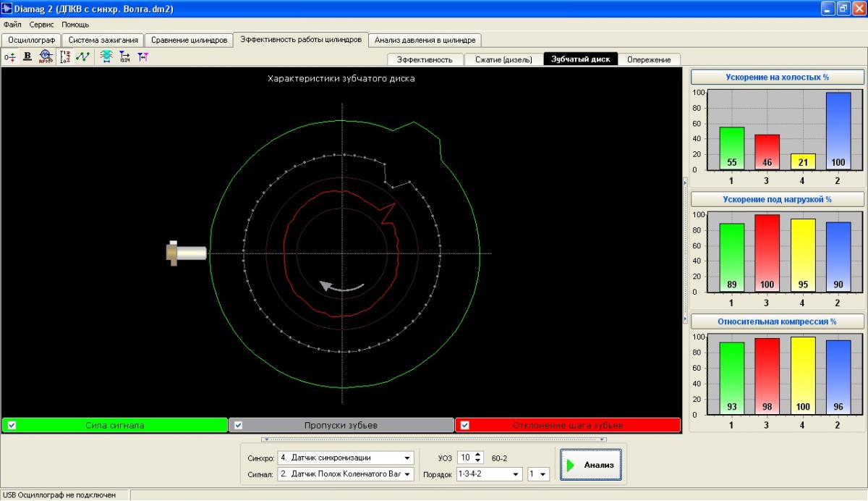Click the blue and pink markers icon
The width and height of the screenshot is (868, 501).
[142, 56]
